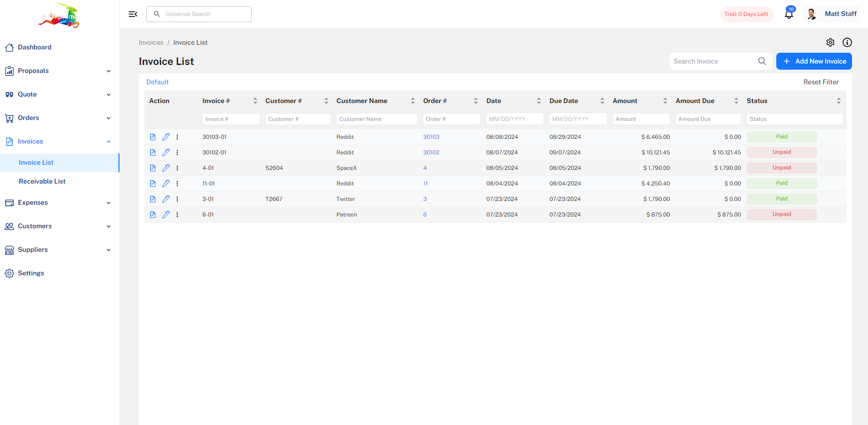Click the Add New Invoice button
Viewport: 868px width, 425px height.
pos(814,61)
